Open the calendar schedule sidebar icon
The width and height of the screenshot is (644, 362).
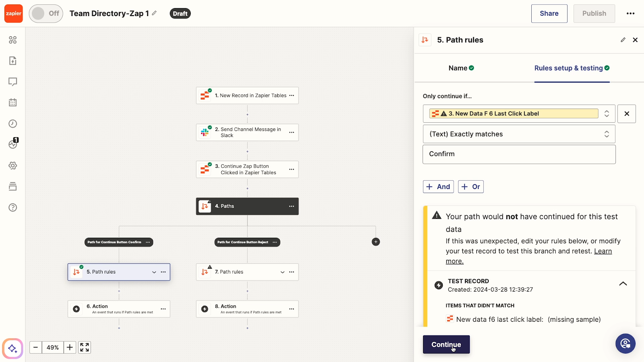(x=13, y=103)
